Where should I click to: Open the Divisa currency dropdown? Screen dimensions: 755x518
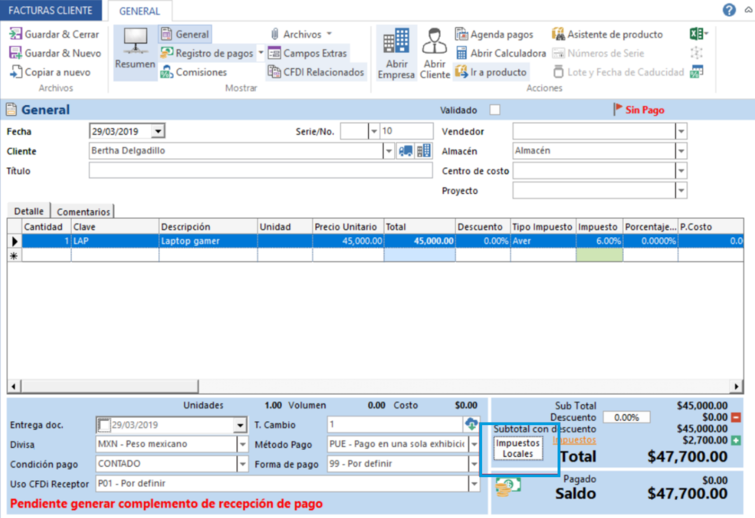pyautogui.click(x=239, y=444)
